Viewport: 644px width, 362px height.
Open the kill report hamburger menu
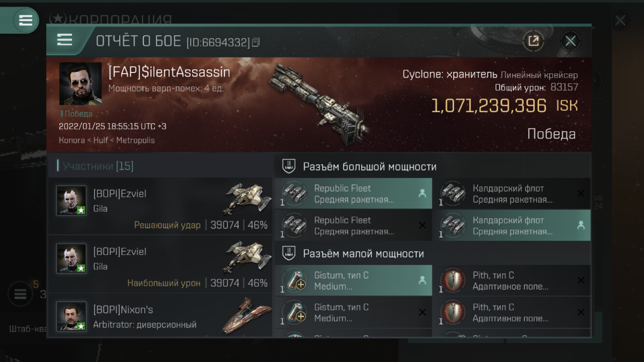click(x=65, y=40)
